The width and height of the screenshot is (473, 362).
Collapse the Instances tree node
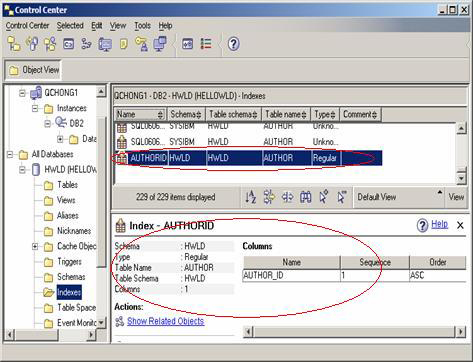tap(35, 108)
